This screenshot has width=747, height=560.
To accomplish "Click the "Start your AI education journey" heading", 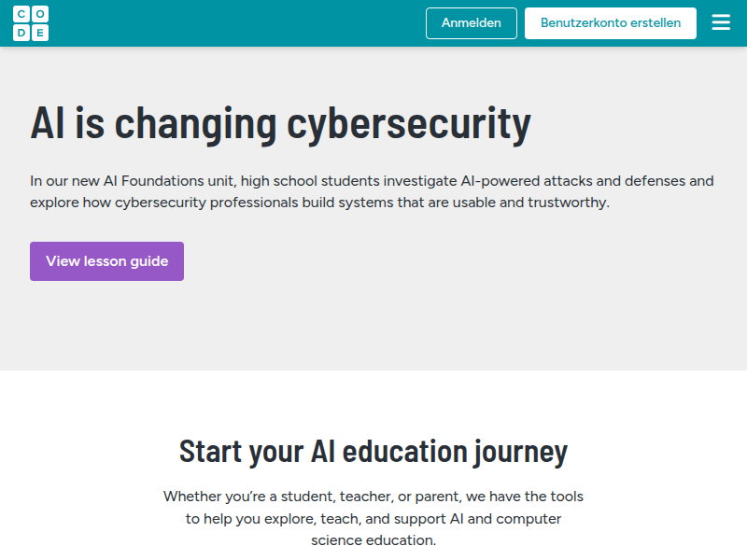I will [373, 451].
